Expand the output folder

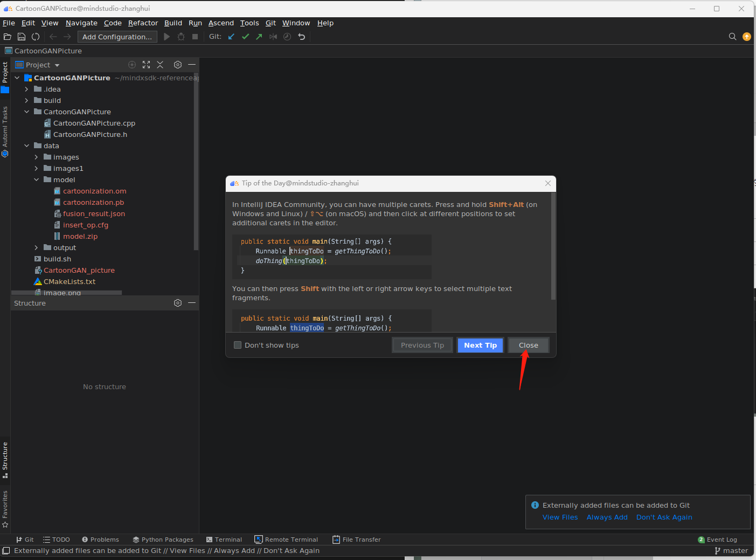coord(36,248)
